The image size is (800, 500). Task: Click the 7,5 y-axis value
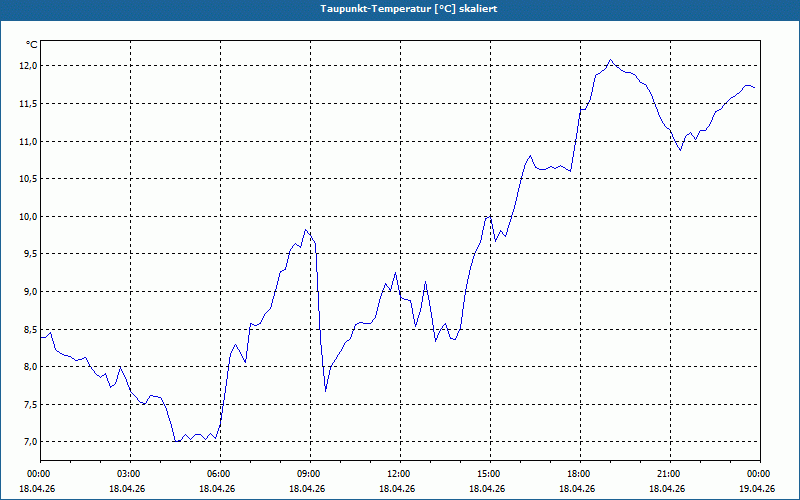(x=31, y=404)
